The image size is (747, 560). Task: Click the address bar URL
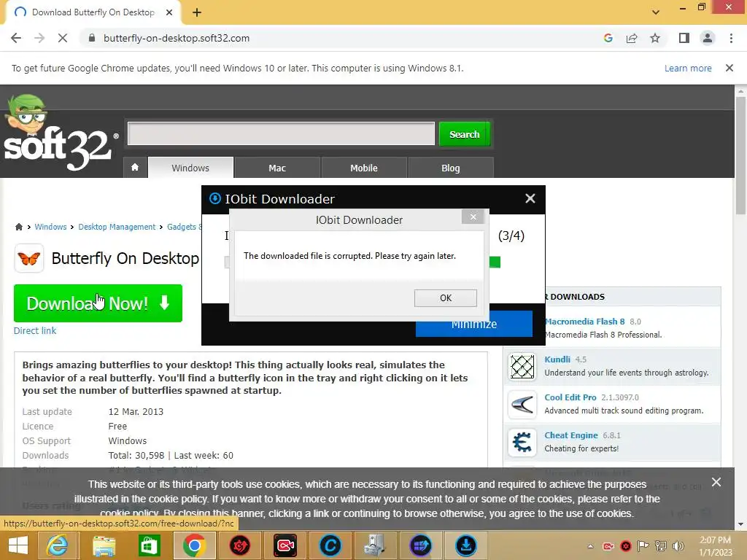coord(177,38)
